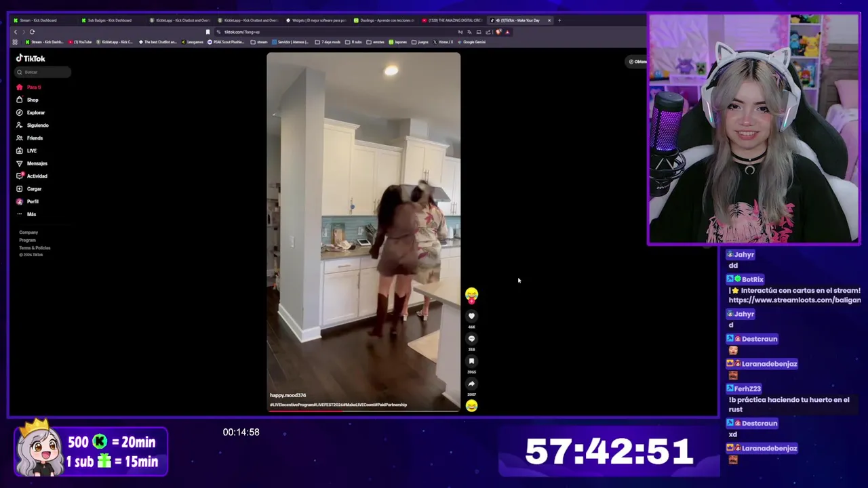This screenshot has width=868, height=488.
Task: Open the R subs bookmarks folder
Action: tap(353, 42)
